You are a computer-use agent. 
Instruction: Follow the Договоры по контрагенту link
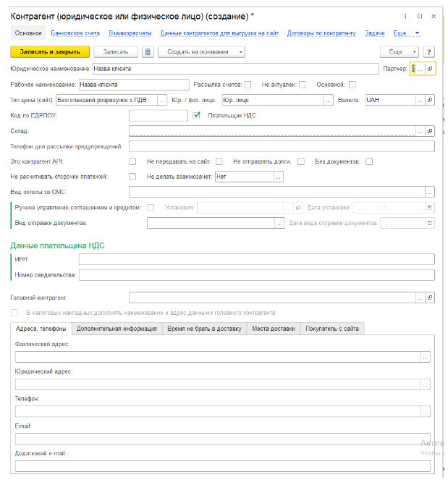coord(321,33)
